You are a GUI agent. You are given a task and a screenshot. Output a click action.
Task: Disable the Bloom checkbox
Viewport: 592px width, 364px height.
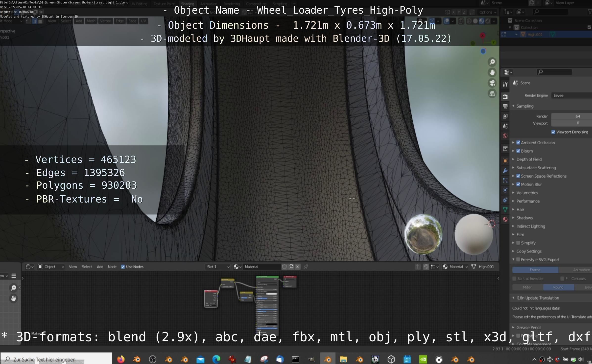point(518,151)
